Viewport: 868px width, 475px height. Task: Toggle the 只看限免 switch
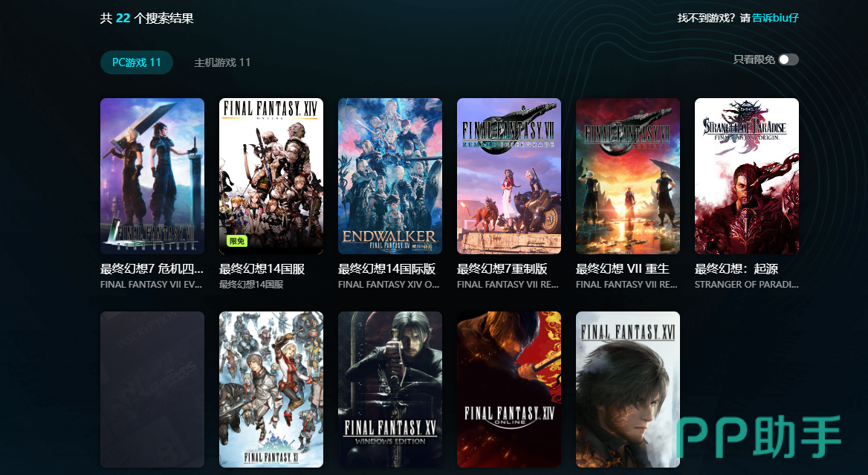point(788,59)
